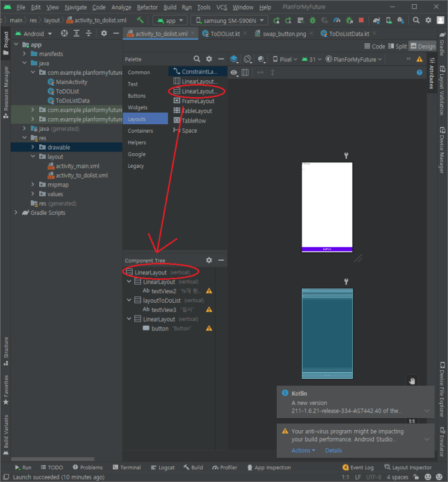The width and height of the screenshot is (448, 482).
Task: Open the Event Log
Action: coord(358,468)
